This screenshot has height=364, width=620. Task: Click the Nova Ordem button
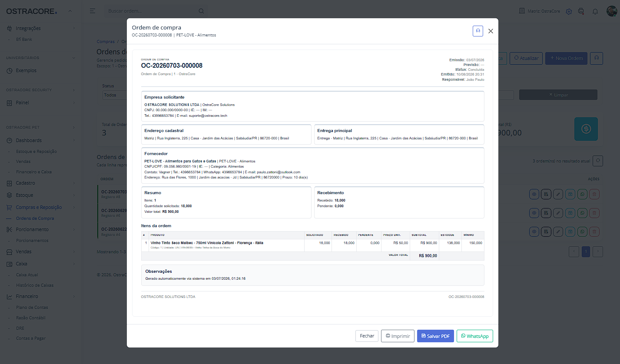click(x=566, y=58)
